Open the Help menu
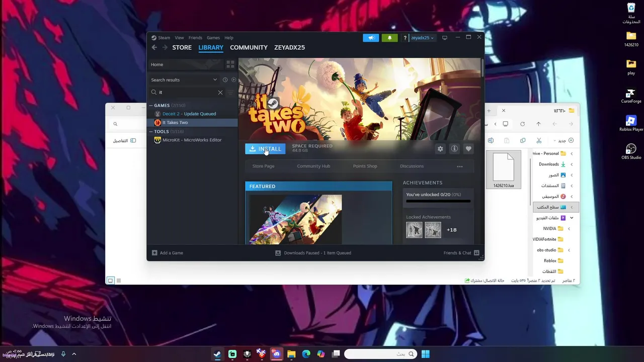This screenshot has width=644, height=362. (x=229, y=38)
